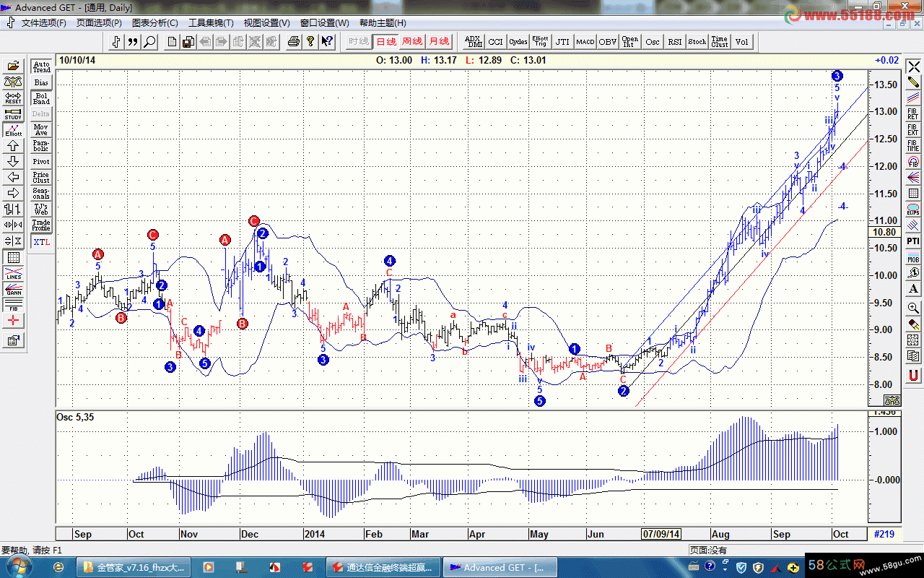Toggle Trade Profile study
The image size is (924, 578).
(x=41, y=225)
